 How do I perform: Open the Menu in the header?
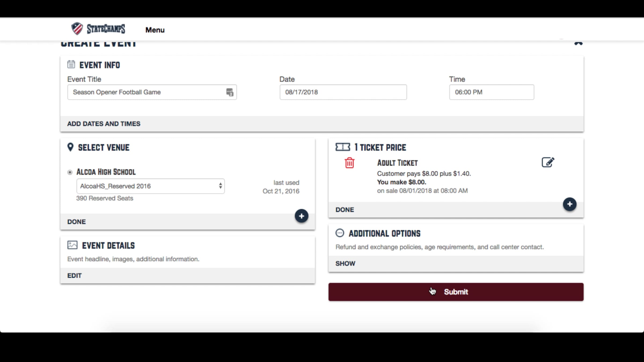tap(155, 30)
